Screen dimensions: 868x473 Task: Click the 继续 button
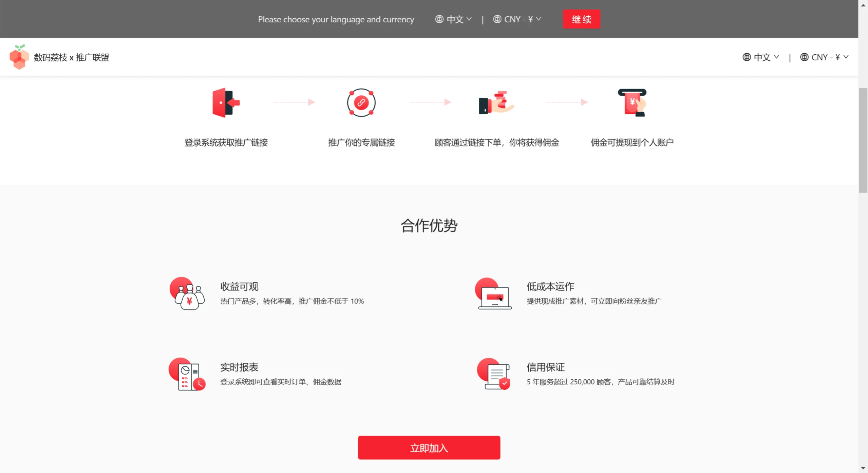pyautogui.click(x=581, y=19)
